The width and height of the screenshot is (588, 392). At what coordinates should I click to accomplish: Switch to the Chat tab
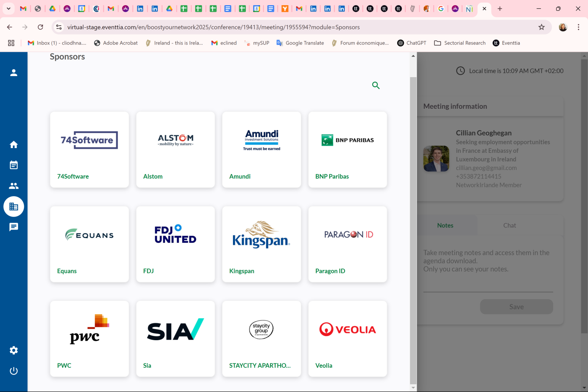pos(509,226)
